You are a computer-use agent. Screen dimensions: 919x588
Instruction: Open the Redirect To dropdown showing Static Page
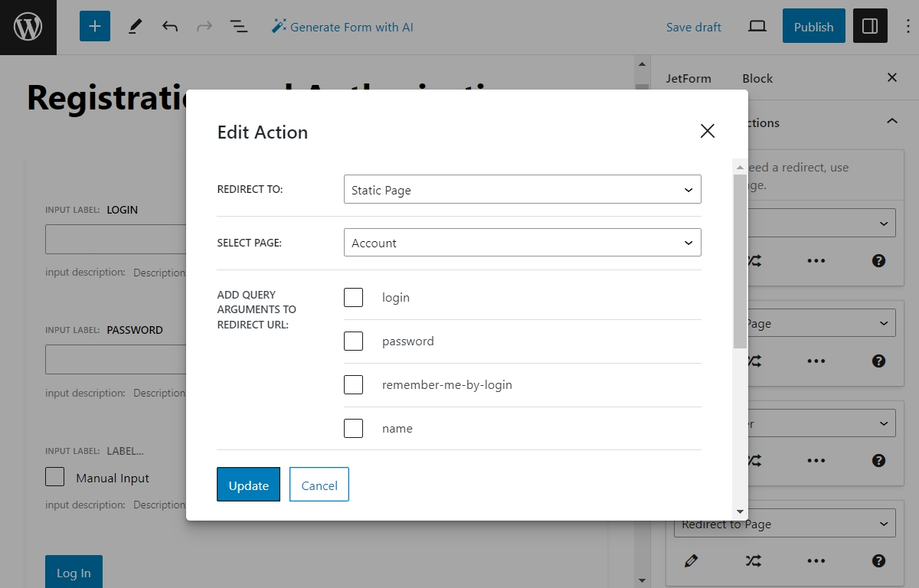click(522, 189)
